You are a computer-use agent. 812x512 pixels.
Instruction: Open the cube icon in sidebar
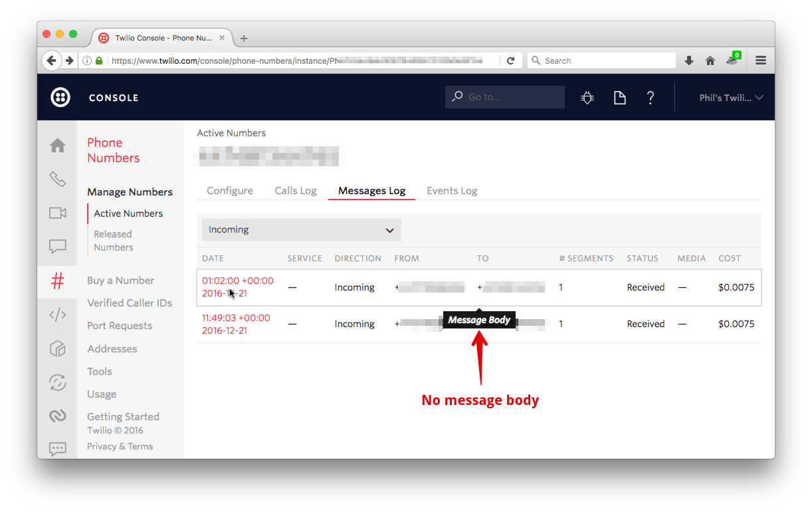pos(58,348)
